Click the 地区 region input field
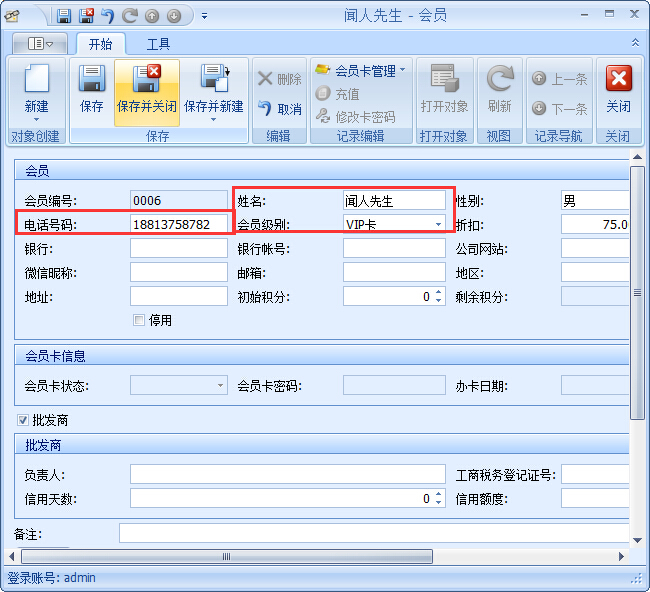 [x=595, y=272]
